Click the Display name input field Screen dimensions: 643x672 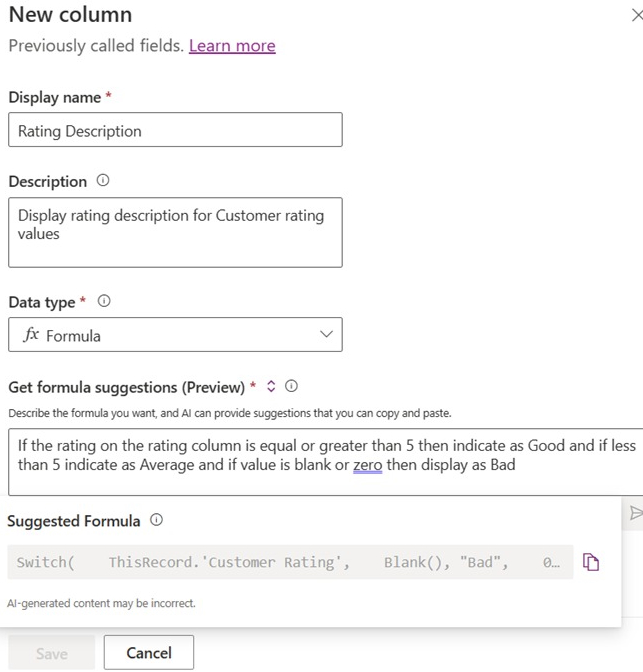click(x=175, y=130)
